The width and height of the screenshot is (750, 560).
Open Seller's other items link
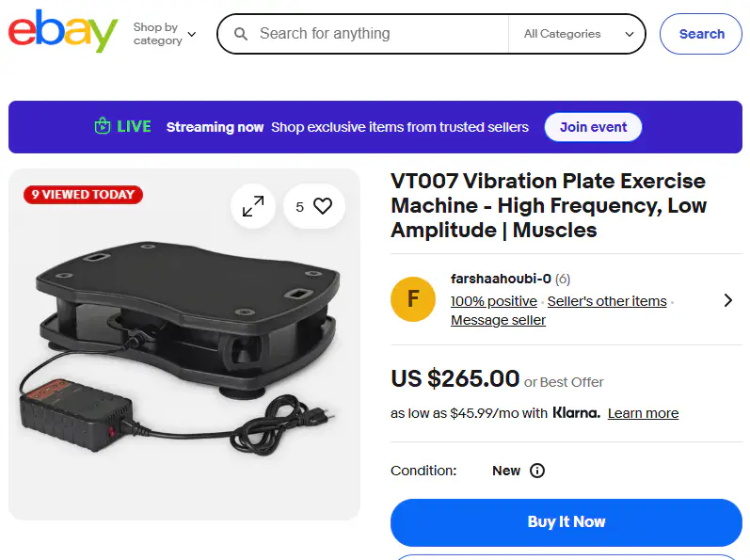point(607,301)
